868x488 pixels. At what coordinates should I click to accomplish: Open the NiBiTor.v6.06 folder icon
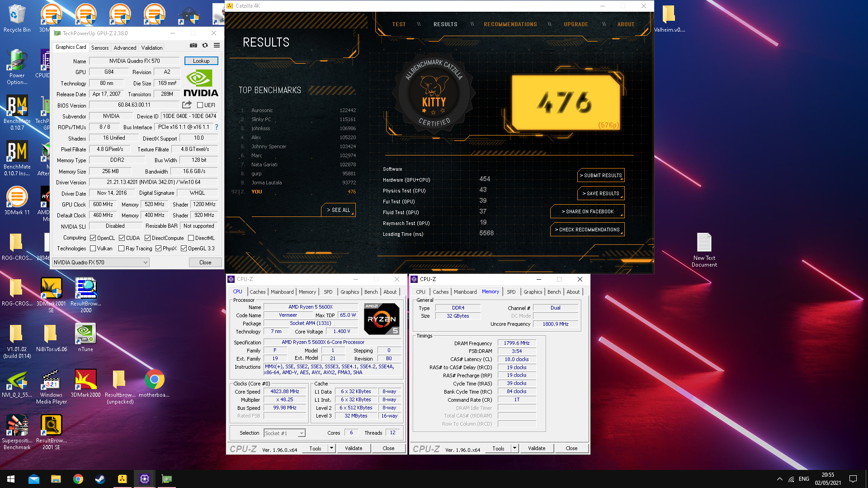pyautogui.click(x=51, y=337)
